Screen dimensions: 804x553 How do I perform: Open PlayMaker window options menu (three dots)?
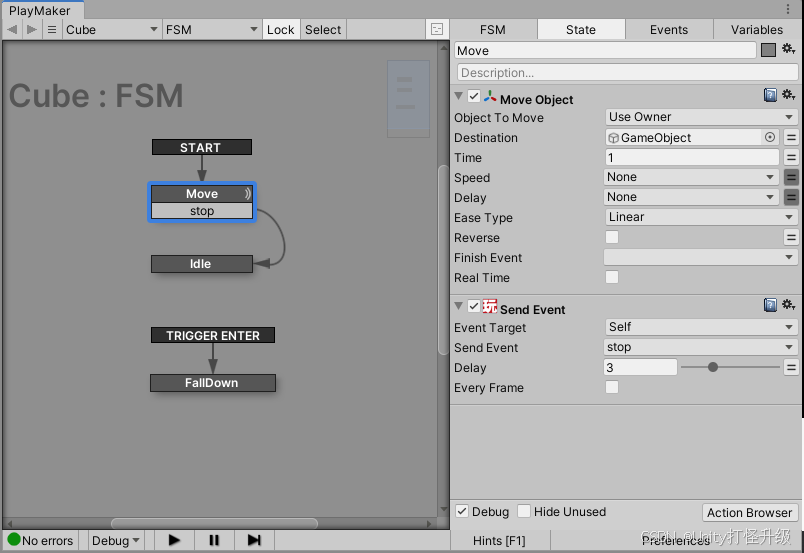(788, 9)
